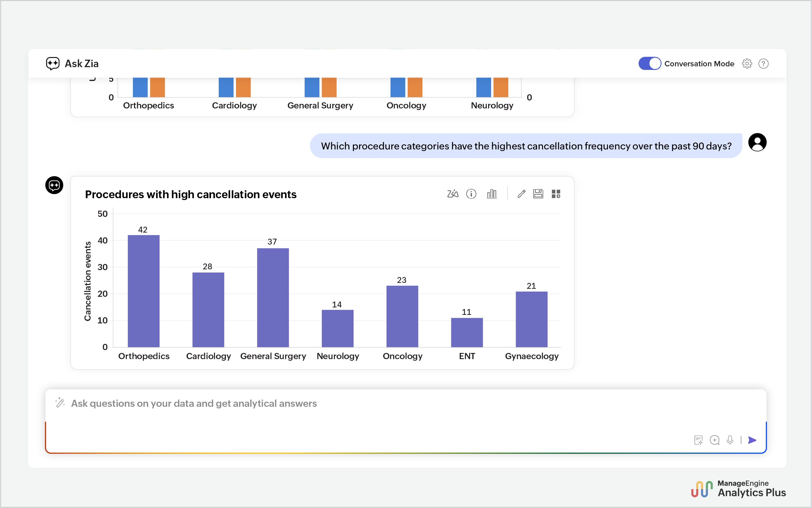
Task: Click the Gynaecology bar showing 21
Action: [532, 319]
